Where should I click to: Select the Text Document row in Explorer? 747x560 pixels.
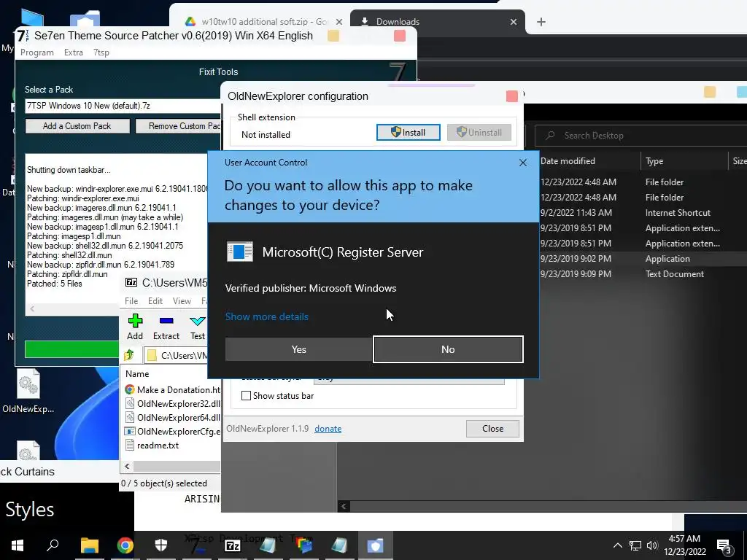pyautogui.click(x=643, y=274)
